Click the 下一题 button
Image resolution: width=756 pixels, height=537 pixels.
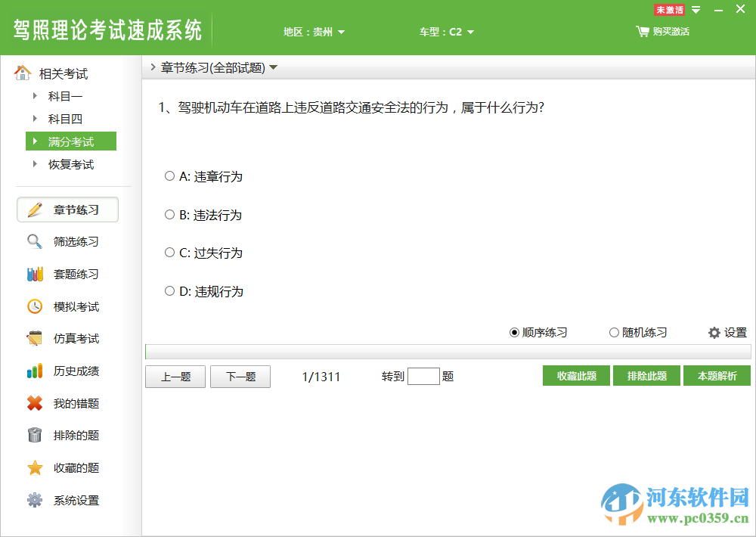pos(240,377)
